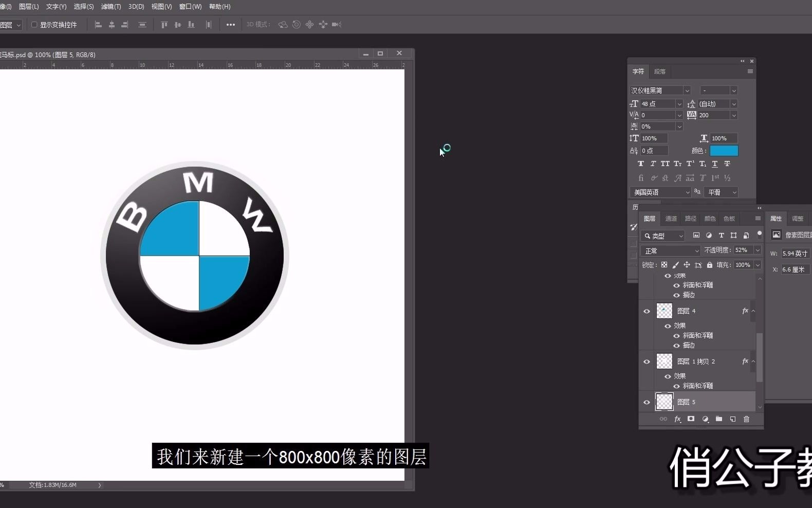This screenshot has width=812, height=508.
Task: Open the 滤镜(T) menu
Action: tap(111, 7)
